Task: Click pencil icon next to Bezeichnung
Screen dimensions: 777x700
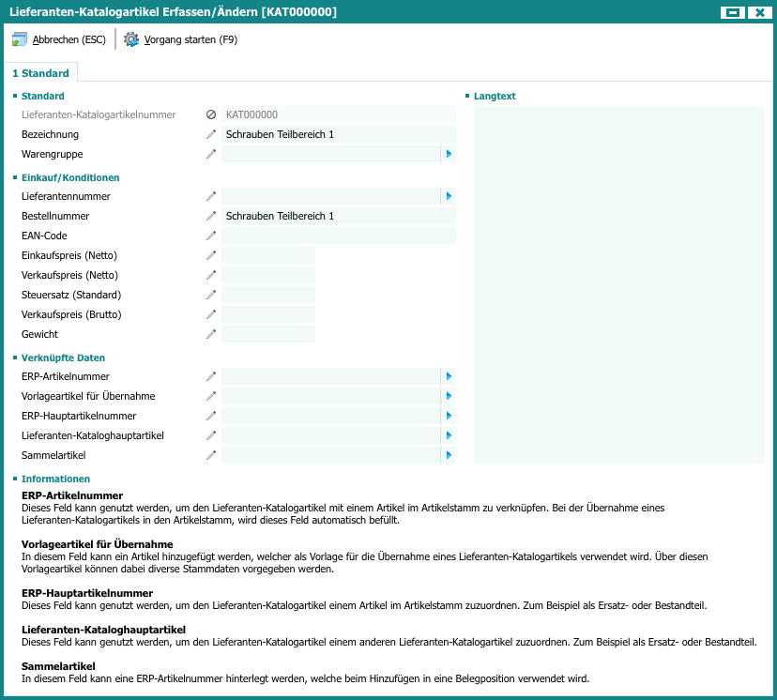Action: [x=211, y=135]
